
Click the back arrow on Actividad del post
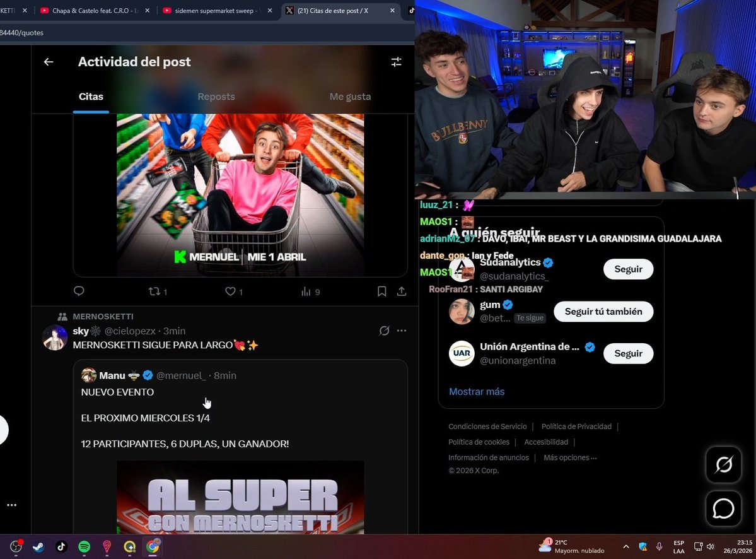[x=49, y=62]
